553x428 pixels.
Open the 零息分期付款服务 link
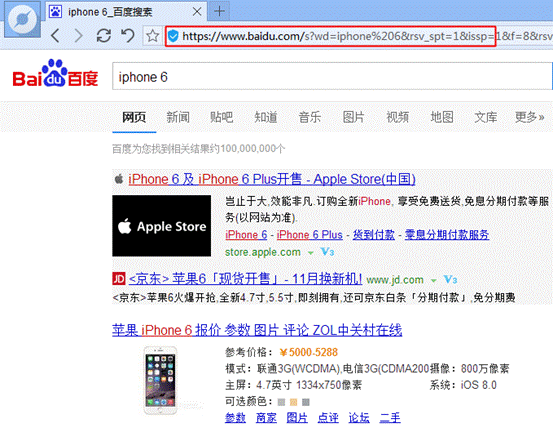coord(447,235)
